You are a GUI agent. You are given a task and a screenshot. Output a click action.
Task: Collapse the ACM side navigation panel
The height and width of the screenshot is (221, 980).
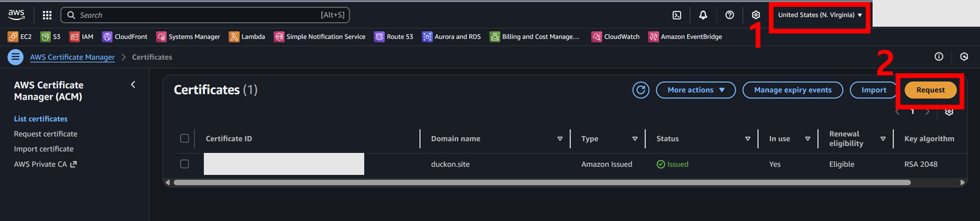point(133,84)
